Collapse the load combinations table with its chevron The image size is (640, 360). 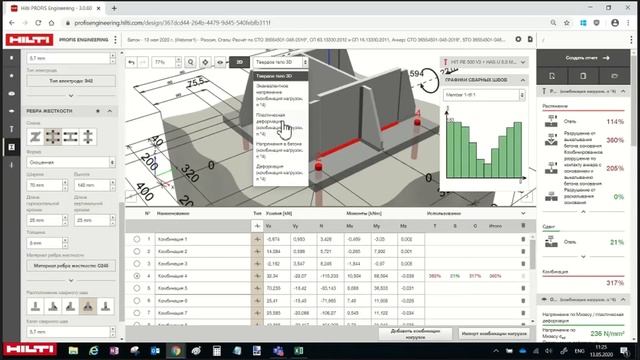pyautogui.click(x=523, y=213)
